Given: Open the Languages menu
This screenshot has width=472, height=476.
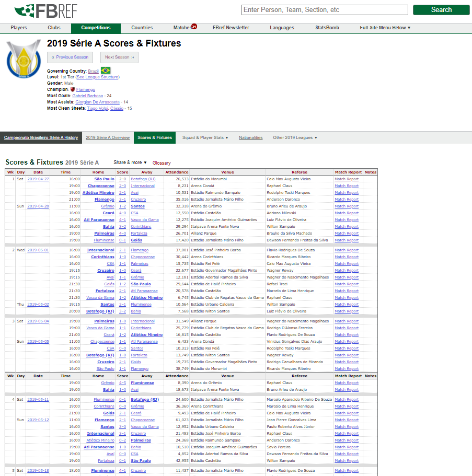Looking at the screenshot, I should click(x=282, y=28).
